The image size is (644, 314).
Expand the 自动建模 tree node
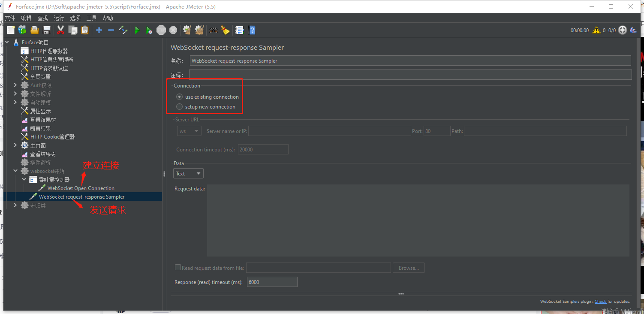pos(15,103)
